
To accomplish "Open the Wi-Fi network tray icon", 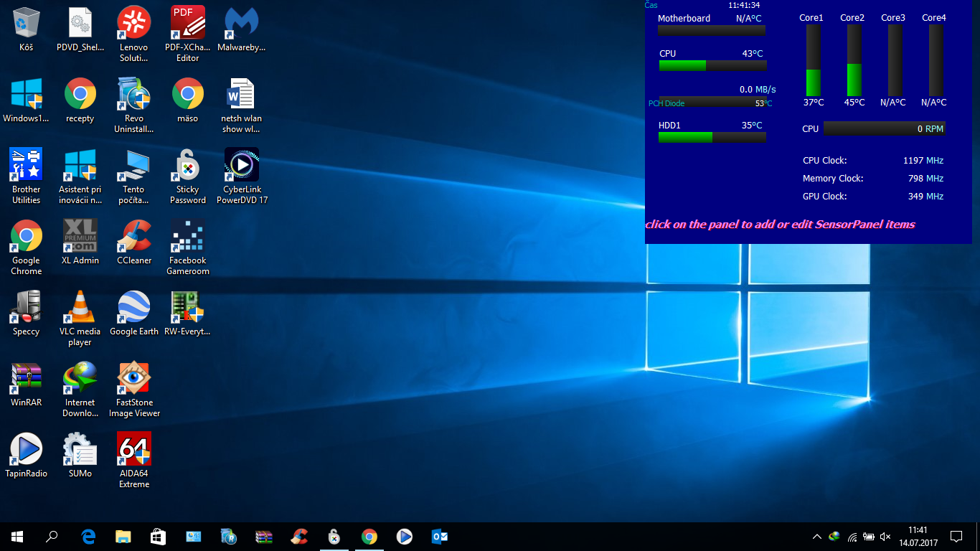I will click(x=852, y=537).
